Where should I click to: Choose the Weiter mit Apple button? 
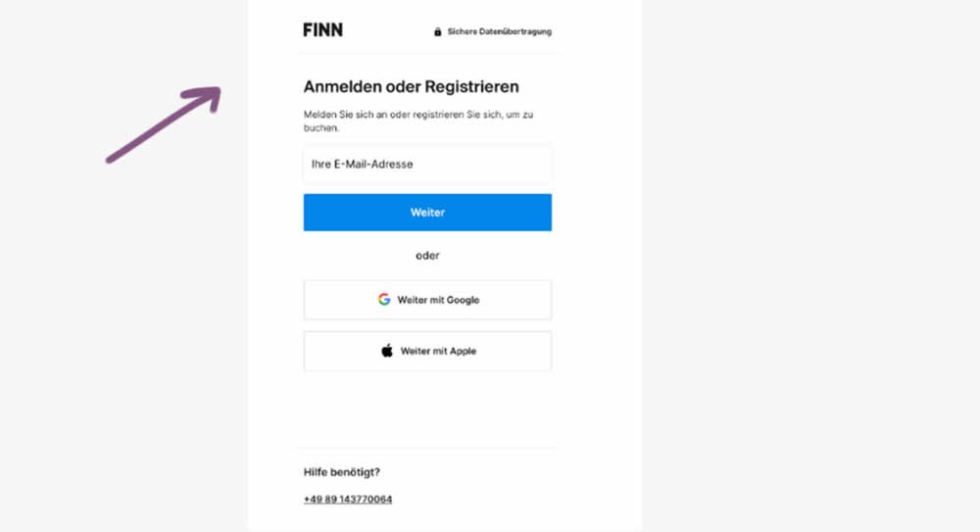[427, 351]
